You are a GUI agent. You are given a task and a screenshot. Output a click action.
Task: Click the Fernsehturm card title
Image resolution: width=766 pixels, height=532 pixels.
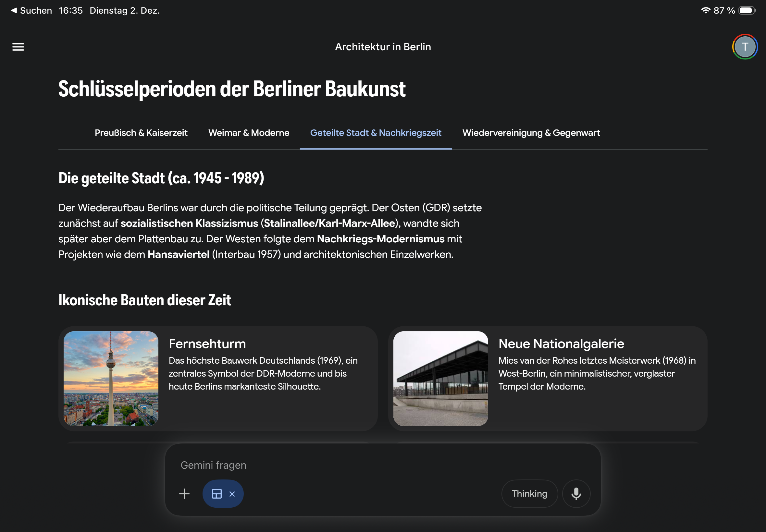coord(207,344)
